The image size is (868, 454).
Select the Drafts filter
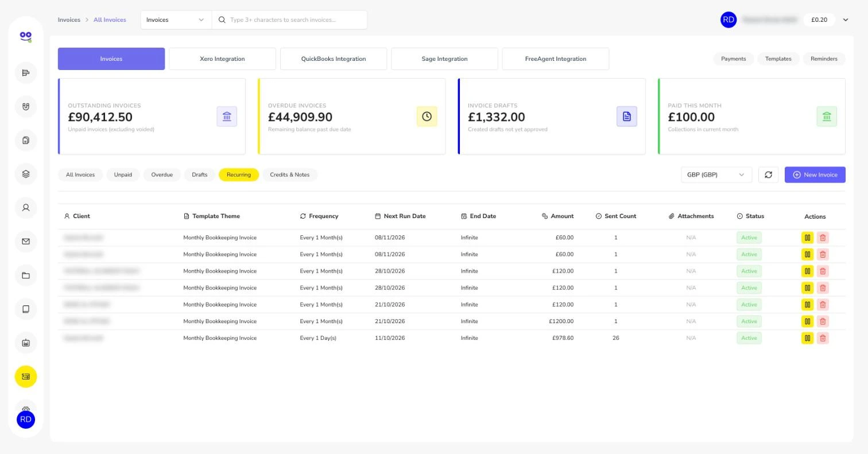point(200,175)
